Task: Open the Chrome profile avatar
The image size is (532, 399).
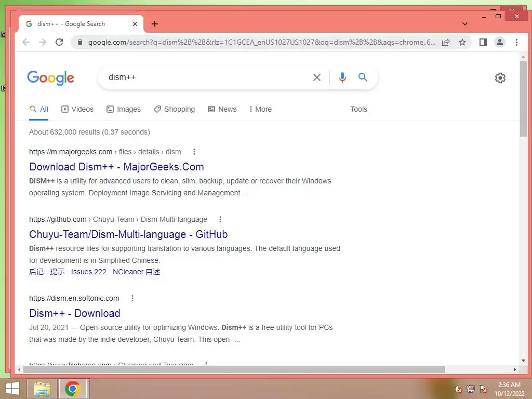Action: pos(500,42)
